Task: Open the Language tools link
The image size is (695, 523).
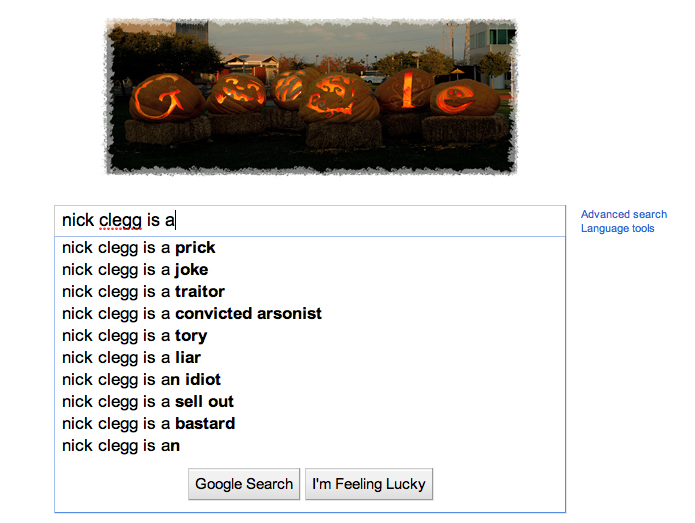Action: [x=618, y=228]
